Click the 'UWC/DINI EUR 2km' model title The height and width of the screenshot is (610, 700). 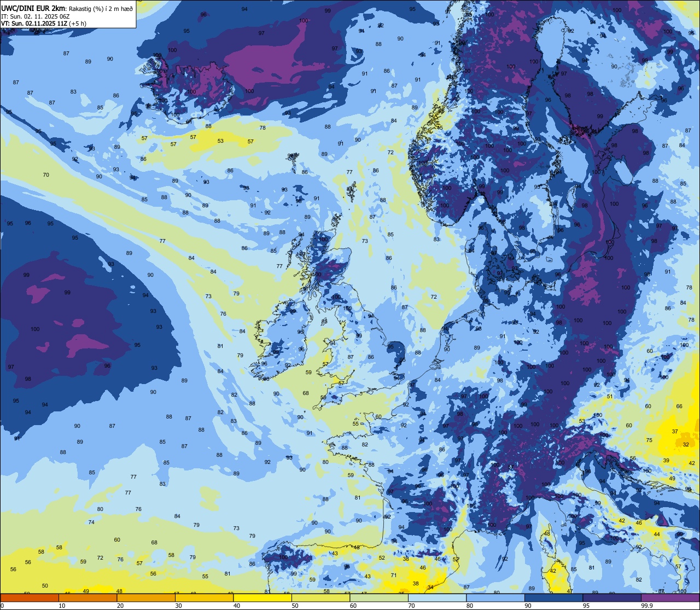(33, 8)
